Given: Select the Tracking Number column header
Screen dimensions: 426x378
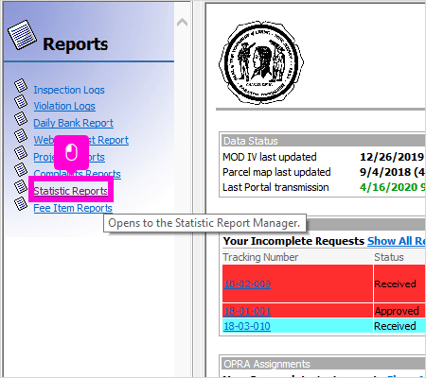Looking at the screenshot, I should 260,257.
